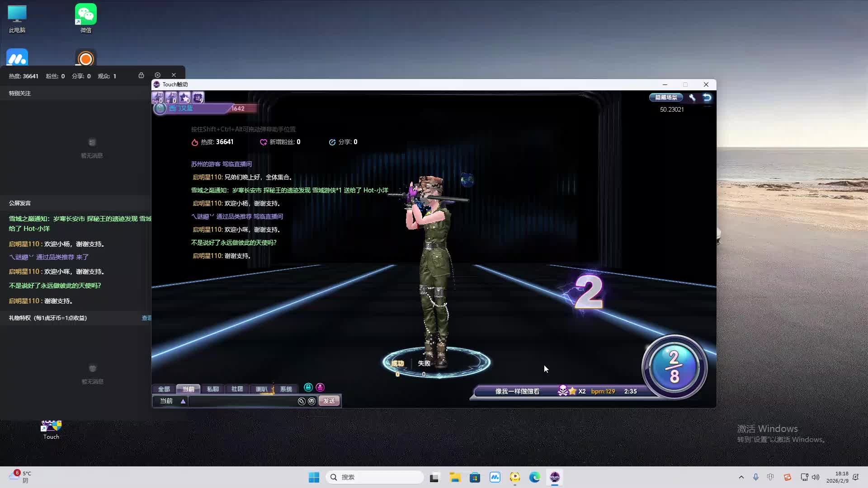The height and width of the screenshot is (488, 868).
Task: Open overlay panel settings gear icon
Action: (157, 75)
